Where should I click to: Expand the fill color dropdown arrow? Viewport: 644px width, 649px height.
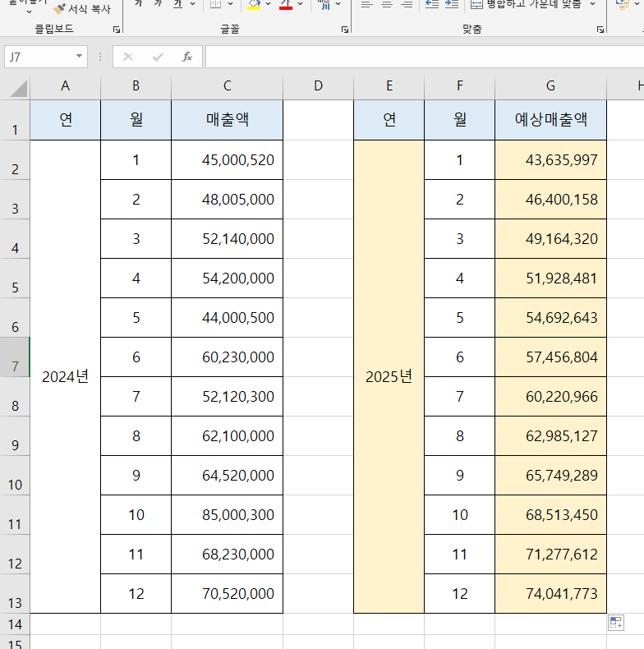(268, 4)
